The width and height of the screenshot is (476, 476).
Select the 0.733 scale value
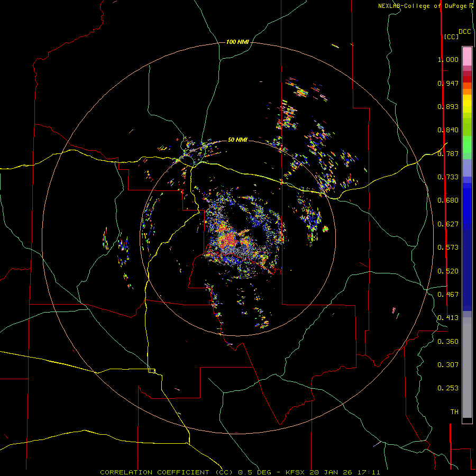coord(448,177)
